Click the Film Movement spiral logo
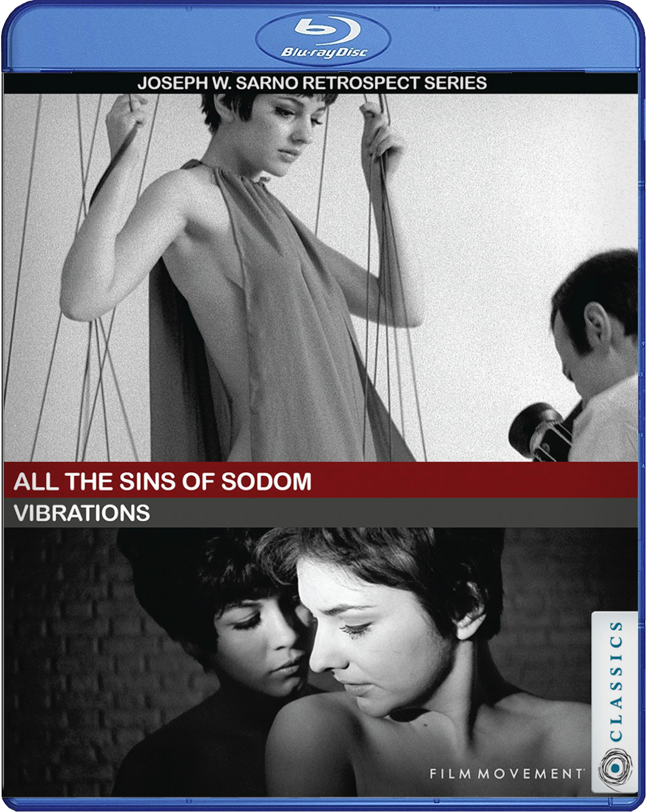The height and width of the screenshot is (812, 646). pos(615,767)
